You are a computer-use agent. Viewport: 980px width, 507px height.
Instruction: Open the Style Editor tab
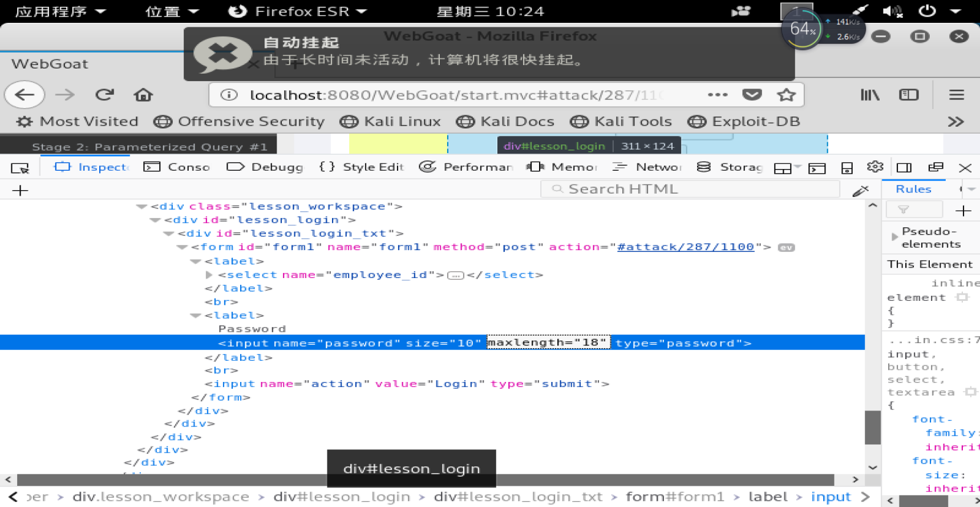(x=362, y=167)
